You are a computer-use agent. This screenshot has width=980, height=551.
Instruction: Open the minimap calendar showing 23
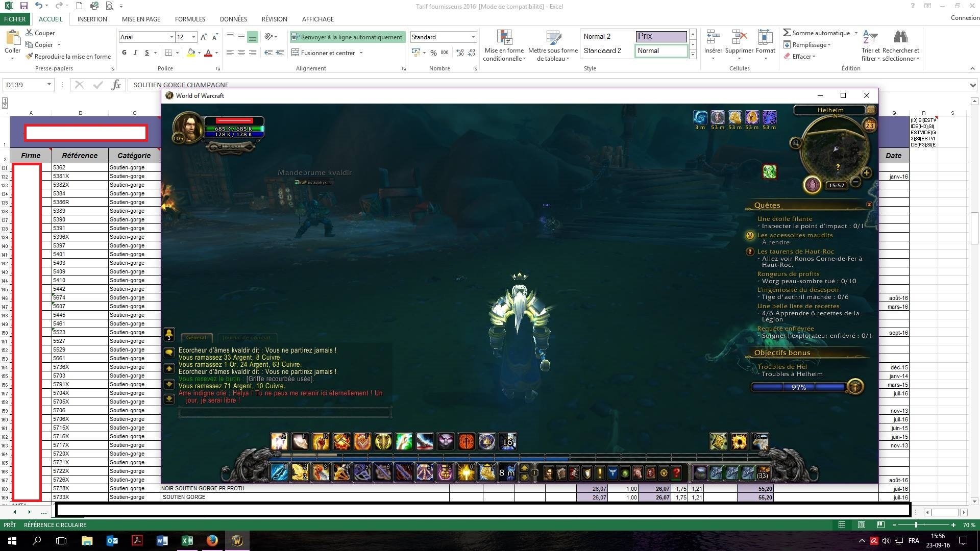(x=869, y=125)
